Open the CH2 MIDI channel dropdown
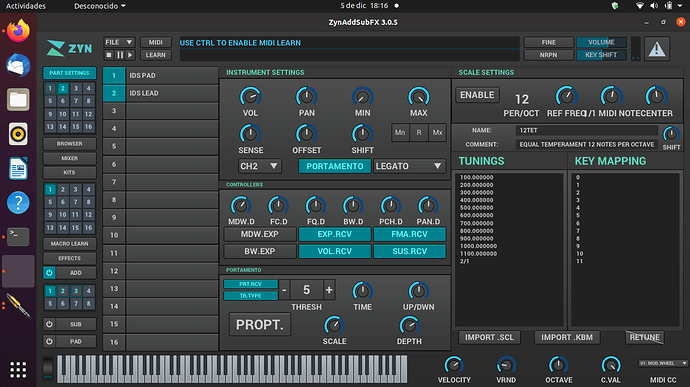Viewport: 690px width, 387px height. (260, 166)
